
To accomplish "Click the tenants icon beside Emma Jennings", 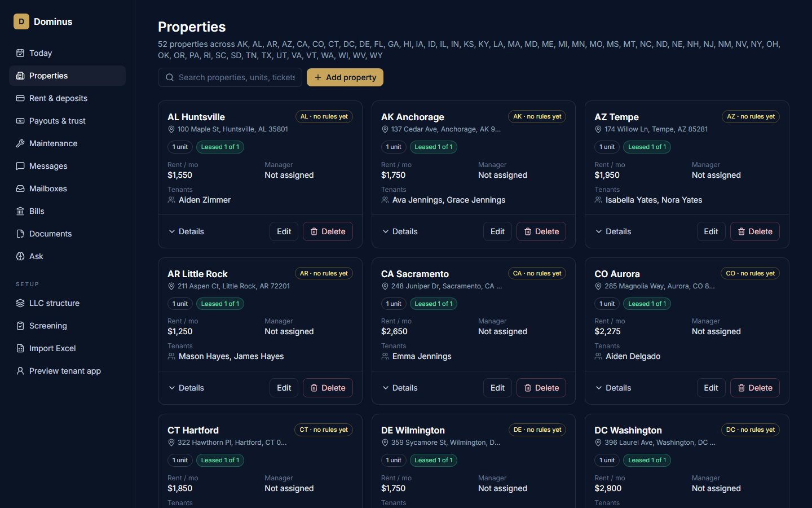I will click(385, 356).
